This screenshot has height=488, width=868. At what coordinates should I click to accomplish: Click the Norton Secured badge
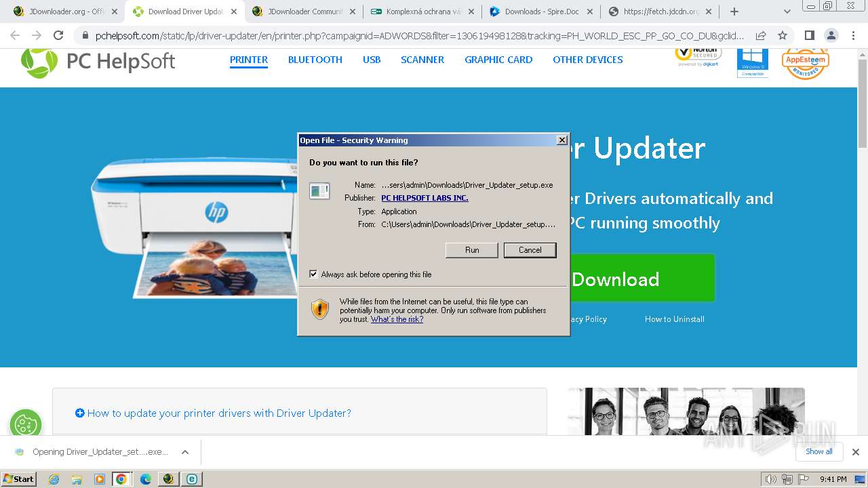coord(698,57)
